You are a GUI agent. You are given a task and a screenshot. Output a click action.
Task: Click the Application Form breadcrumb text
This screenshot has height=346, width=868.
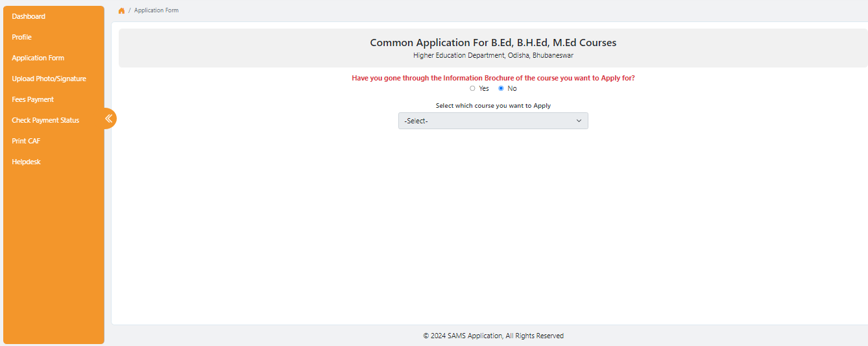pyautogui.click(x=156, y=10)
